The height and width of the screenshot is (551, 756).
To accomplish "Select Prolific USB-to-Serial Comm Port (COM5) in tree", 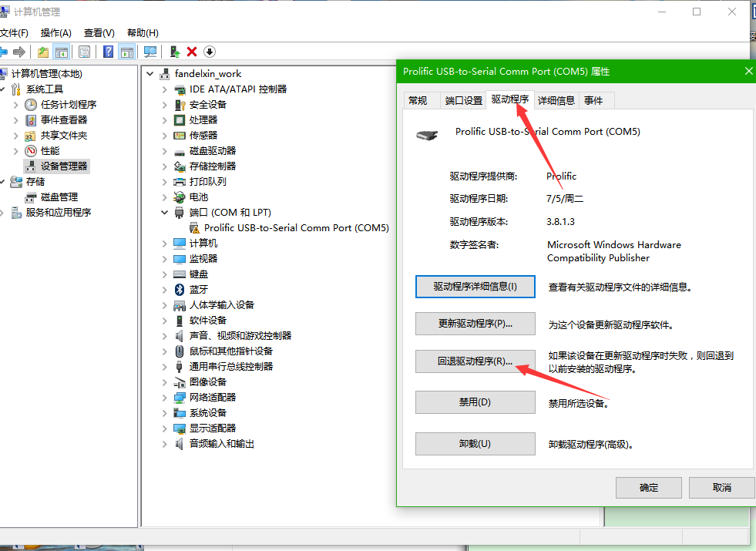I will (x=296, y=228).
